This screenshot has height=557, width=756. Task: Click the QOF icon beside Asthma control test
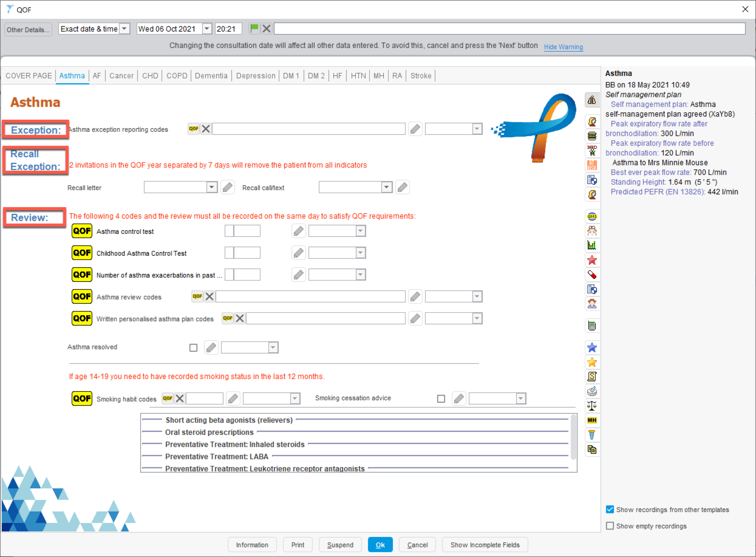click(82, 231)
